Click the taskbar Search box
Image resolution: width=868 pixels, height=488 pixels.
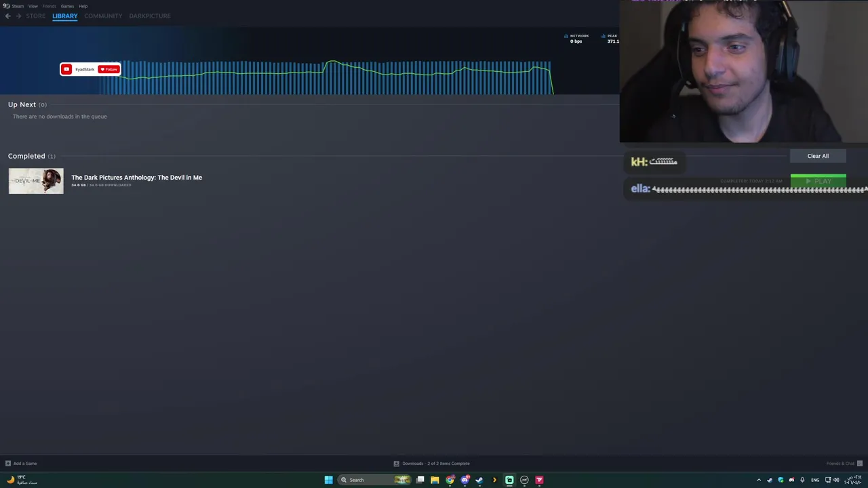click(x=375, y=480)
